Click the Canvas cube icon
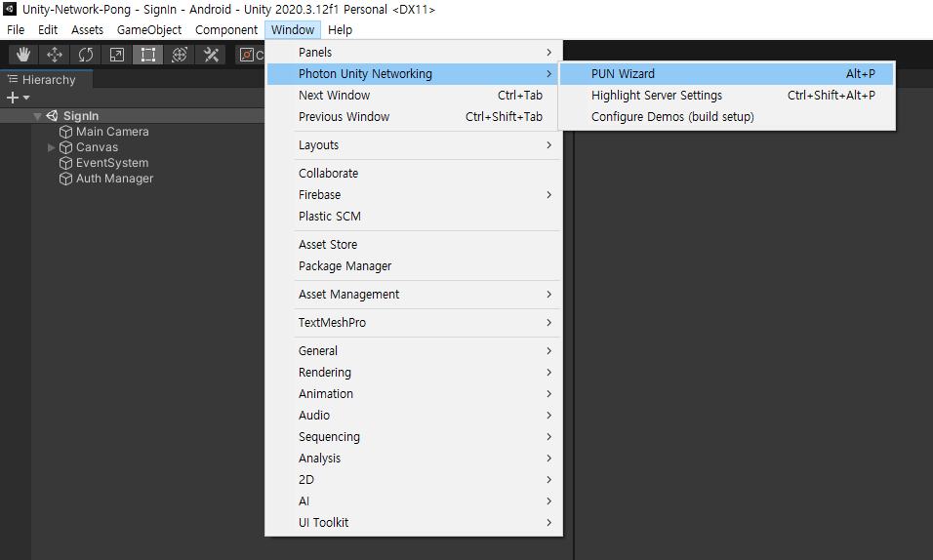The height and width of the screenshot is (560, 933). click(65, 147)
